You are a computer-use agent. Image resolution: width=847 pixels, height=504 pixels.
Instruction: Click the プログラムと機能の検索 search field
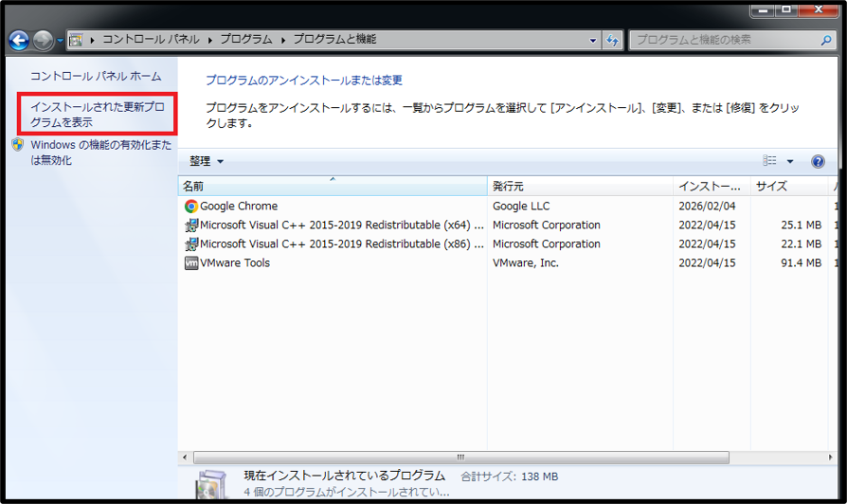[725, 40]
